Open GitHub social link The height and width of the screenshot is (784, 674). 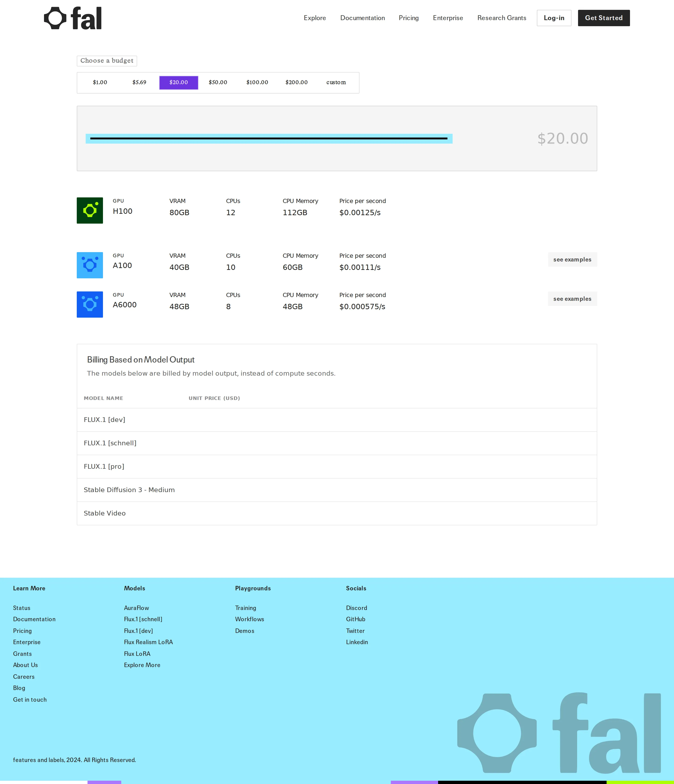[x=355, y=619]
